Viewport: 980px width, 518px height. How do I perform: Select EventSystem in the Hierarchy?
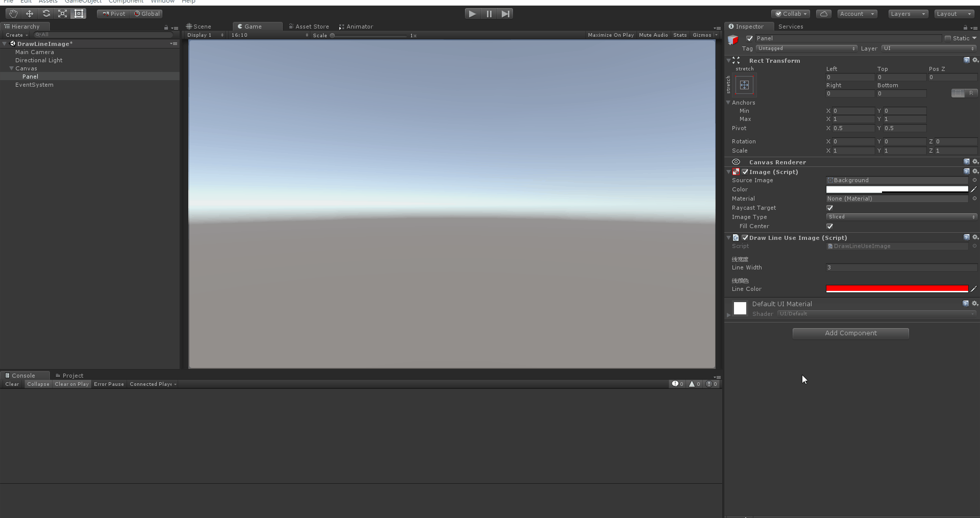[34, 85]
